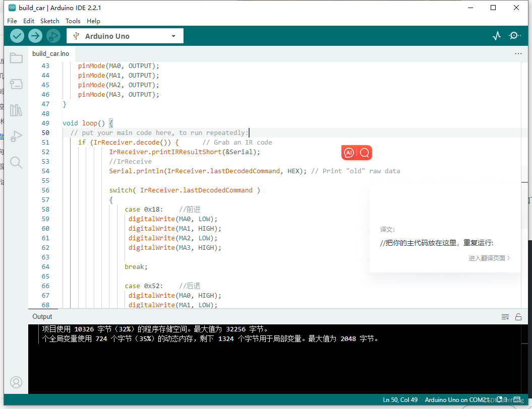Open the Serial Plotter icon

[x=497, y=36]
